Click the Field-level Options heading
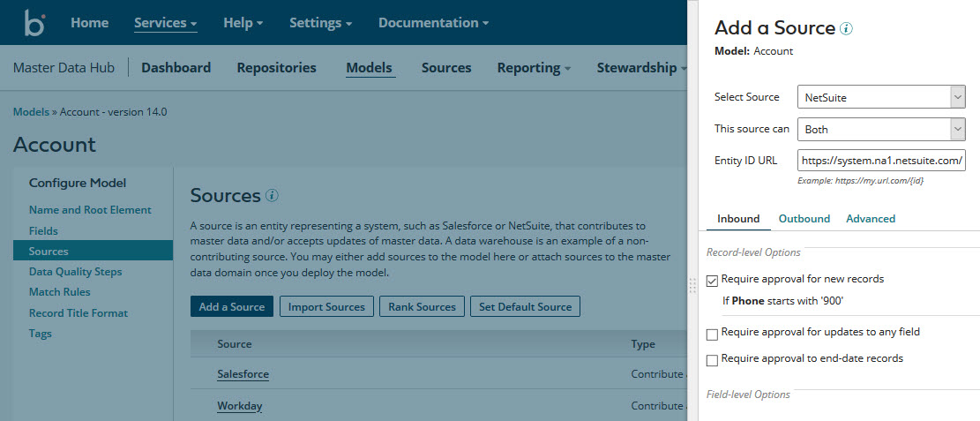Screen dimensions: 980x421 748,395
